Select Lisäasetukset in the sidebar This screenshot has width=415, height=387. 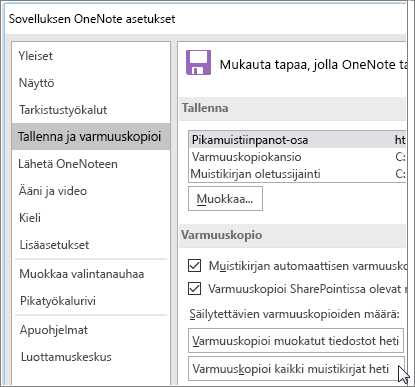(91, 245)
